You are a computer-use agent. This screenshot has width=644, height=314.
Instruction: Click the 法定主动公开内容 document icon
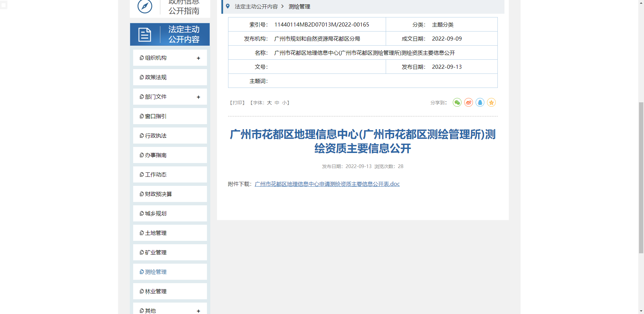145,34
